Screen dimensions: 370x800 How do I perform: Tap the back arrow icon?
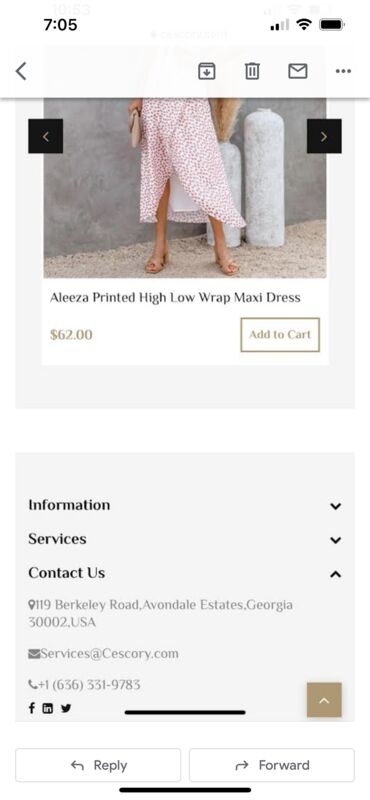(21, 71)
